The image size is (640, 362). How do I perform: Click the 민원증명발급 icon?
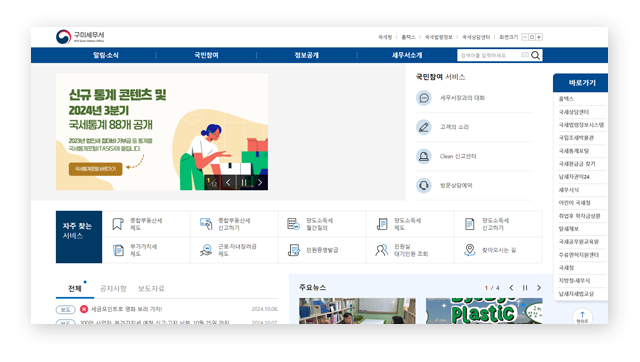coord(294,250)
